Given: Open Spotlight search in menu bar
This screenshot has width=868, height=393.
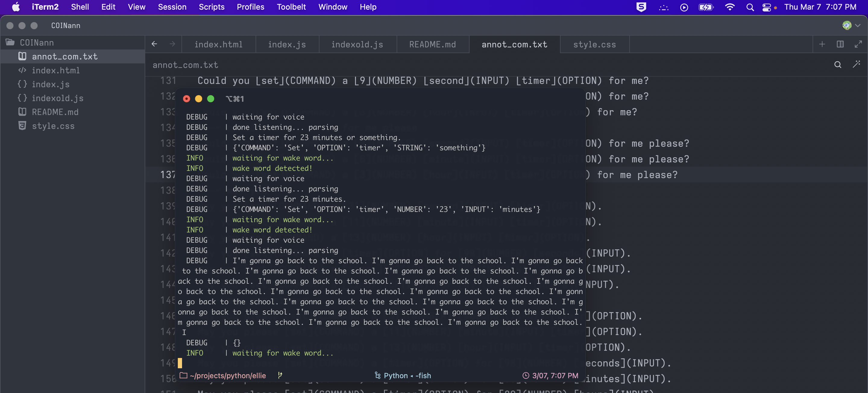Looking at the screenshot, I should pos(750,7).
